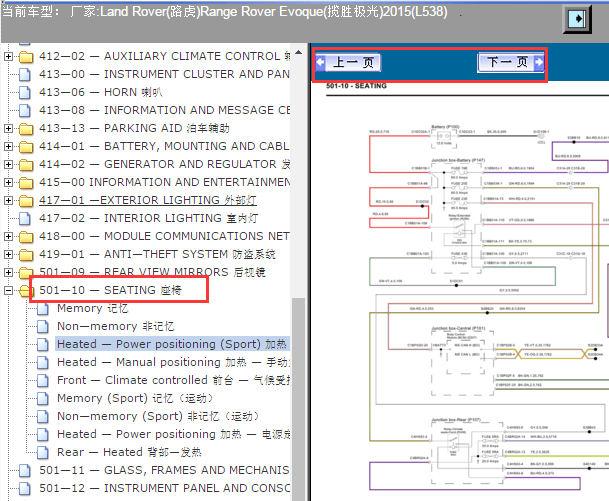
Task: Click the Junction box-Central (P101) label in diagram
Action: coord(458,329)
